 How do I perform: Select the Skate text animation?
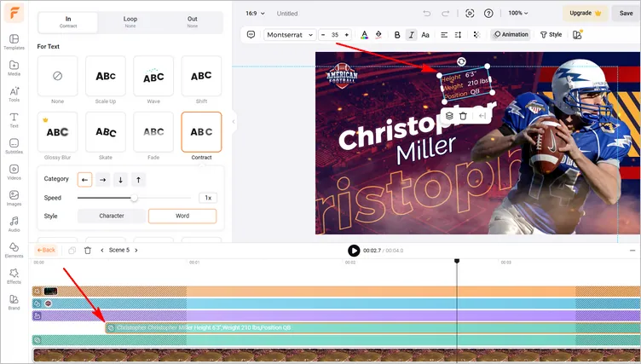click(106, 132)
